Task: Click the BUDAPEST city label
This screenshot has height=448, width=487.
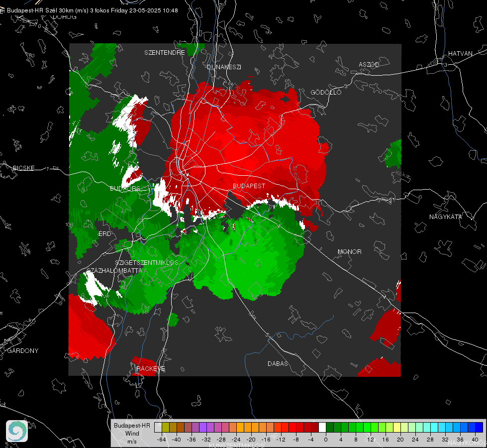Action: click(249, 186)
